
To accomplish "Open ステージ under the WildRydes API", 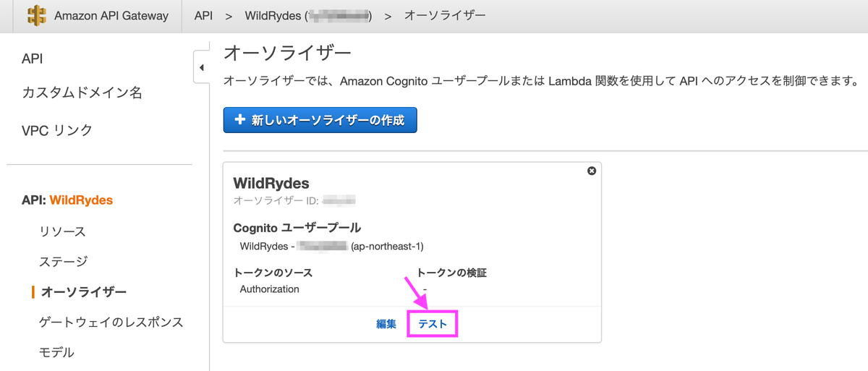I will coord(64,261).
